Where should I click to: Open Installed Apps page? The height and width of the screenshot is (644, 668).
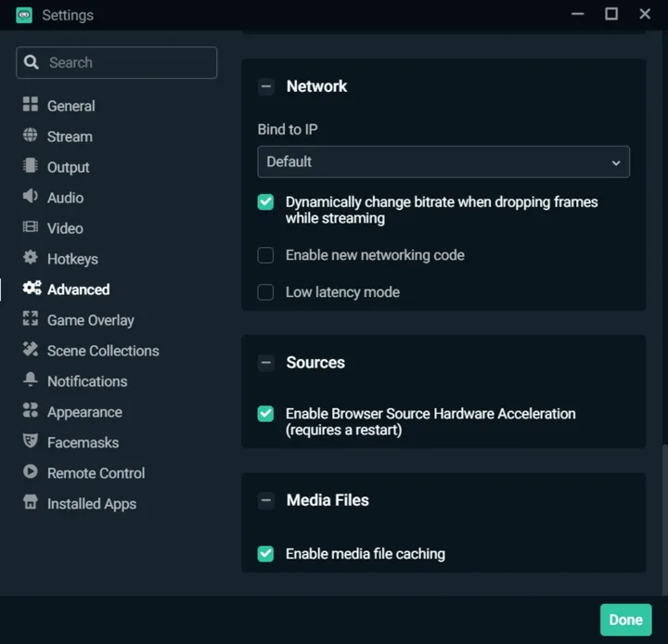92,504
